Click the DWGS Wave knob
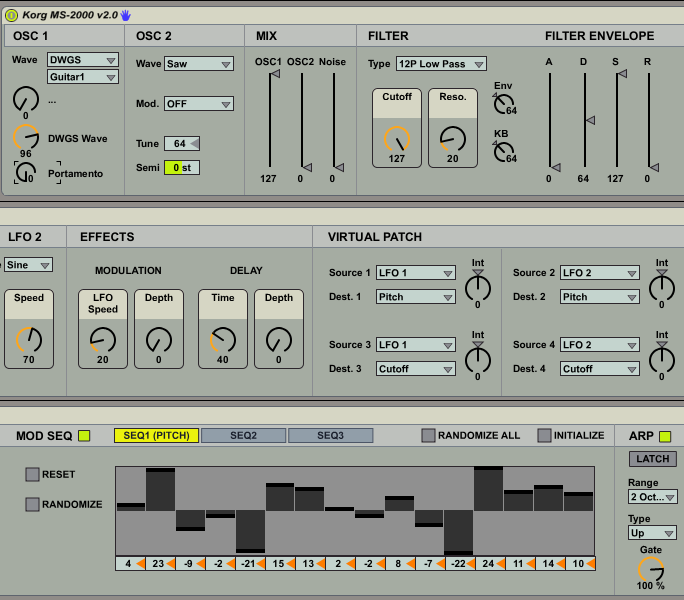684x600 pixels. pyautogui.click(x=27, y=137)
